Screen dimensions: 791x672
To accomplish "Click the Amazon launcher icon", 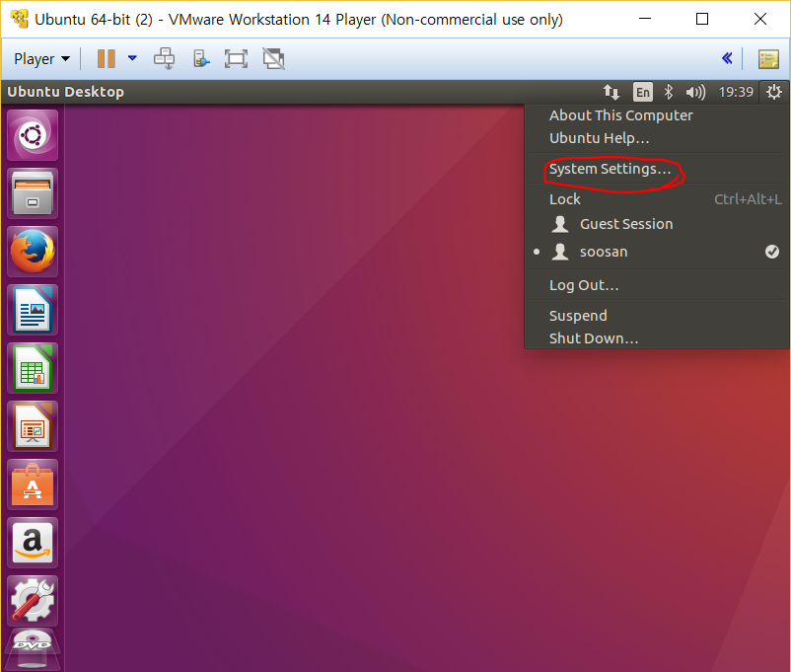I will click(x=34, y=543).
